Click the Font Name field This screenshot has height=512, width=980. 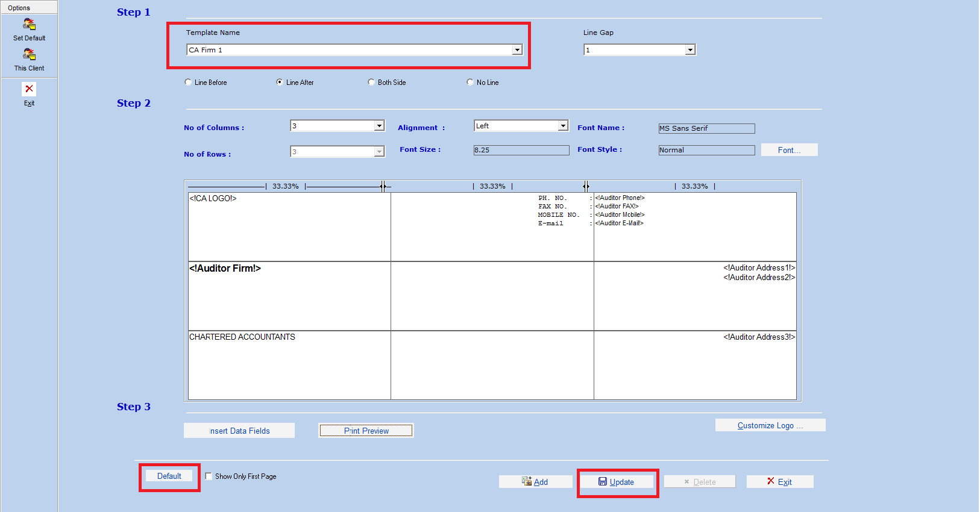click(x=706, y=128)
